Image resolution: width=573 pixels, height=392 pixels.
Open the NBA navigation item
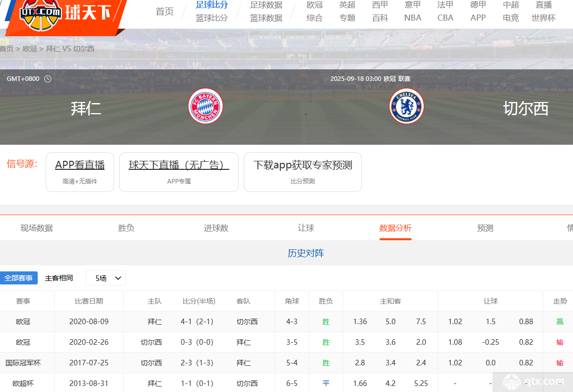[x=413, y=18]
